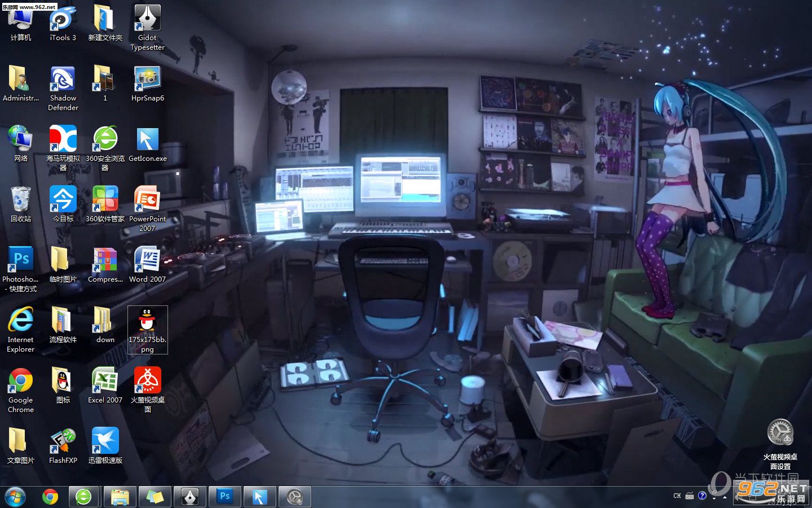Open the 回收站 (Recycle Bin)
Image resolution: width=812 pixels, height=508 pixels.
pyautogui.click(x=21, y=204)
